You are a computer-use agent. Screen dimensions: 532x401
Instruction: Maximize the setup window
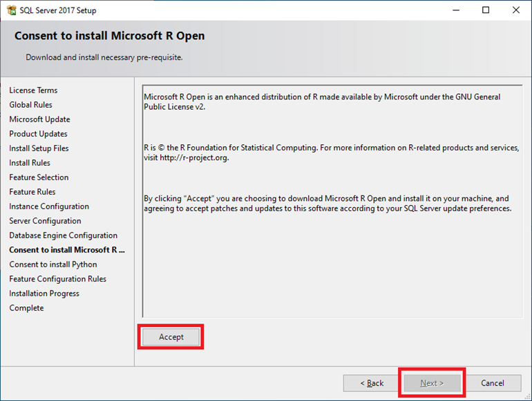point(486,10)
